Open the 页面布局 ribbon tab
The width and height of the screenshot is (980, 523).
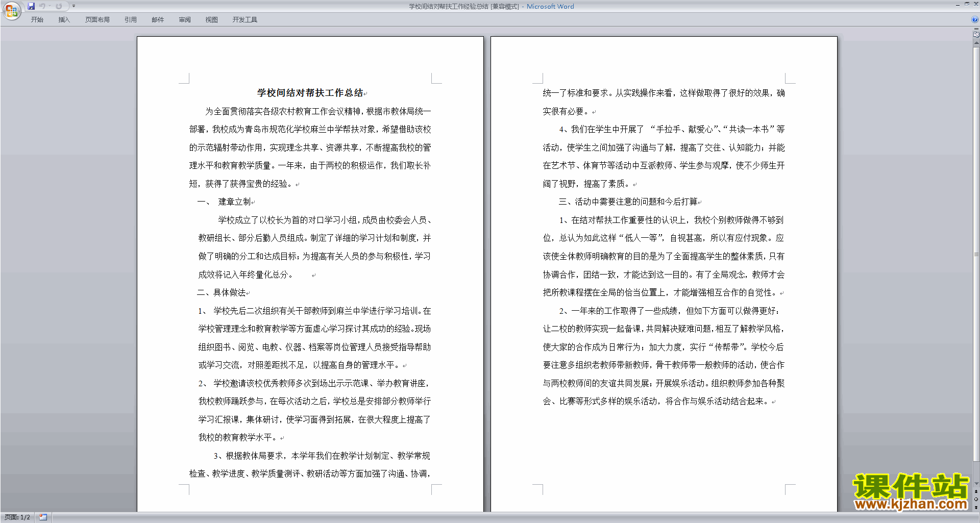click(97, 20)
